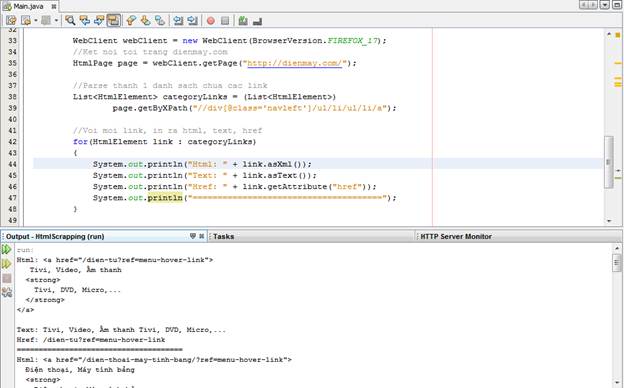Open the Back history dropdown arrow
This screenshot has width=624, height=388.
pyautogui.click(x=35, y=20)
